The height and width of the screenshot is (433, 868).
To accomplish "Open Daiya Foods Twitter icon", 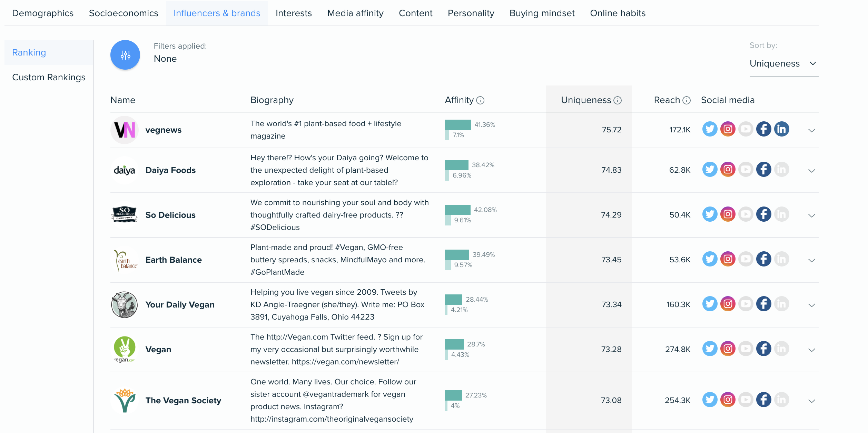I will pyautogui.click(x=710, y=170).
